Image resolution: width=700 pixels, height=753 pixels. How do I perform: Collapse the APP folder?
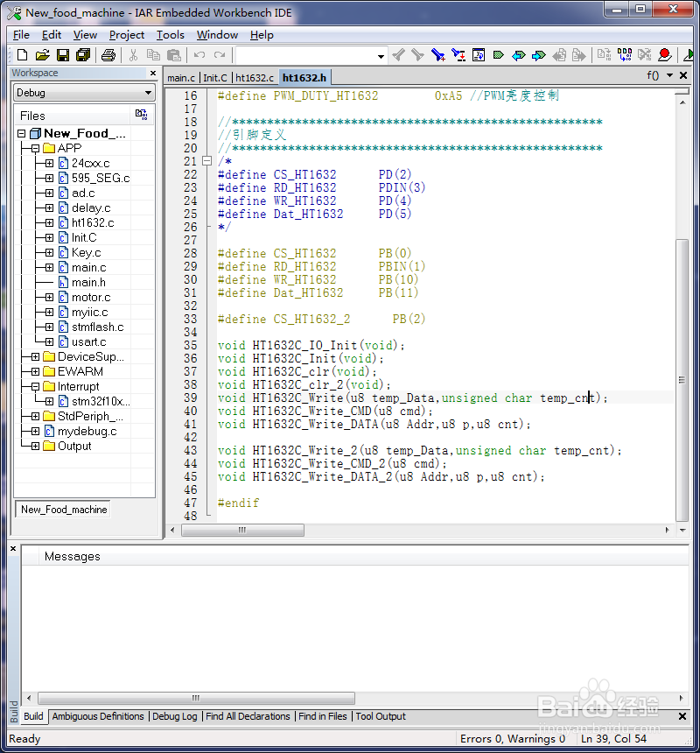(x=36, y=148)
